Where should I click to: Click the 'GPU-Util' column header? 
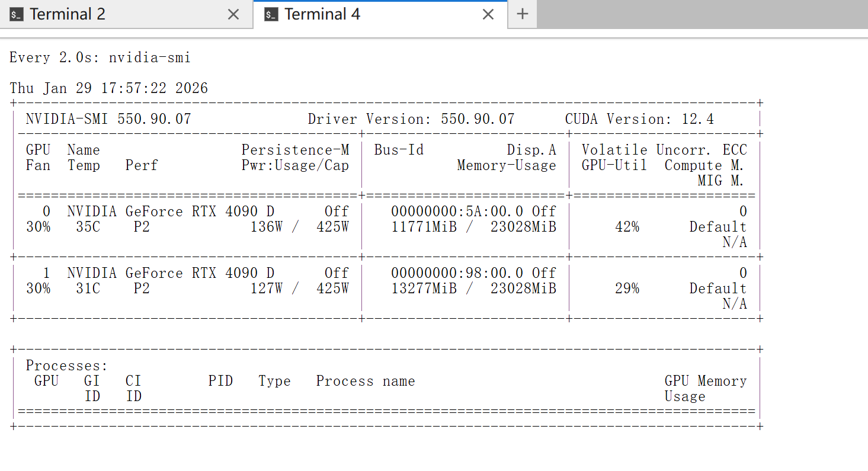[614, 165]
